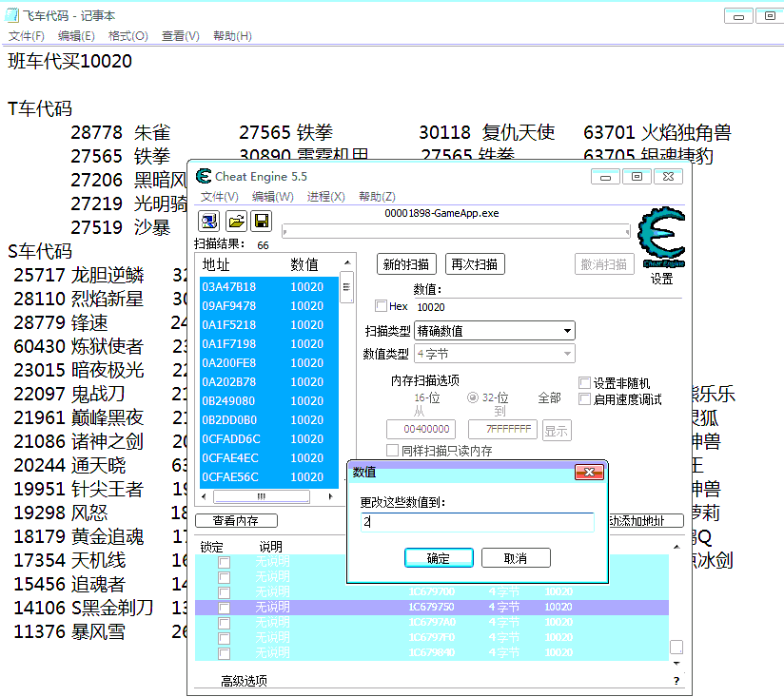
Task: Select the process list icon on toolbar
Action: 209,220
